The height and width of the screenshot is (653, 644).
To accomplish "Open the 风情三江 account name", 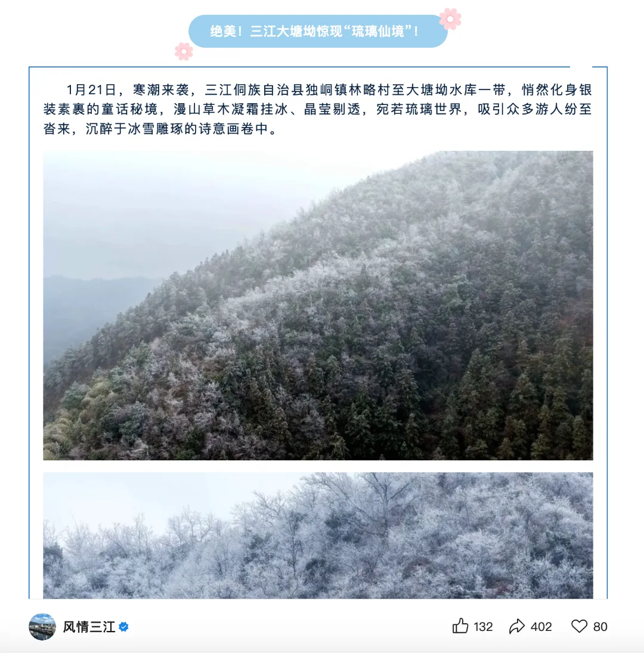I will [89, 627].
